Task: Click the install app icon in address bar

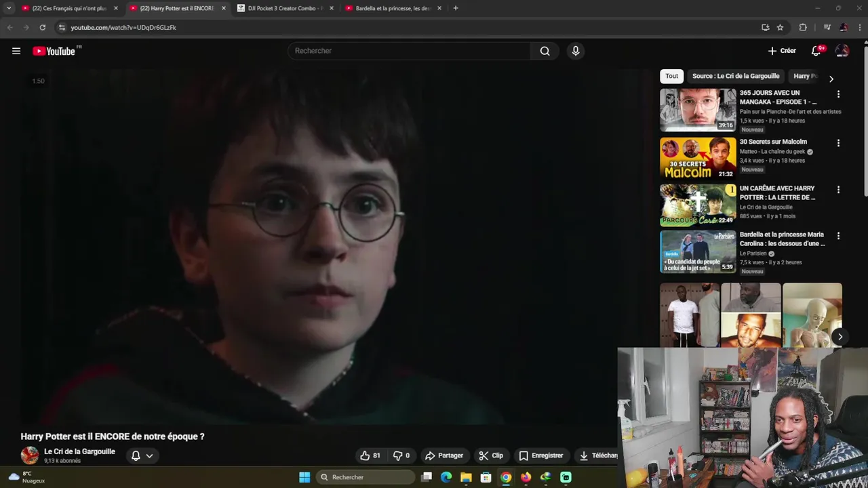Action: [x=765, y=27]
